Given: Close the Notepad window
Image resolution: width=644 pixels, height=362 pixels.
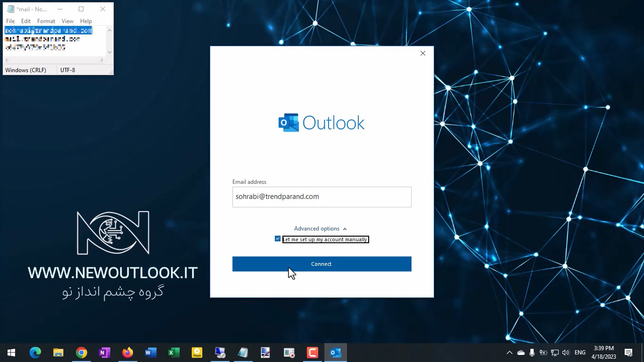Looking at the screenshot, I should pos(103,9).
